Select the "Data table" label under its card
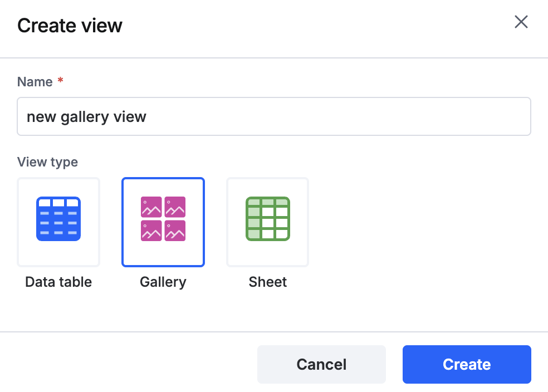Image resolution: width=548 pixels, height=392 pixels. (58, 282)
